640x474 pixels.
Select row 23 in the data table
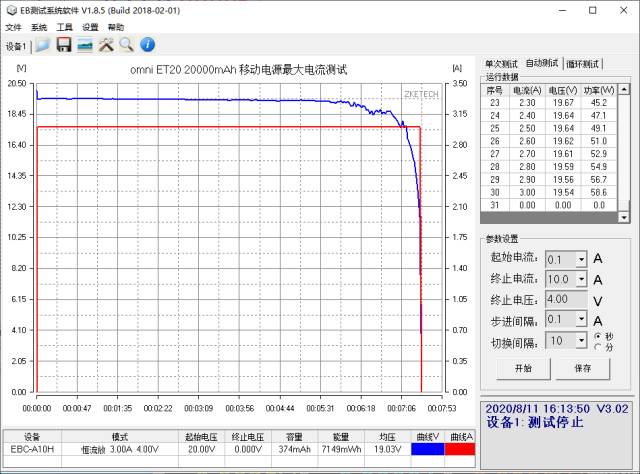coord(549,103)
